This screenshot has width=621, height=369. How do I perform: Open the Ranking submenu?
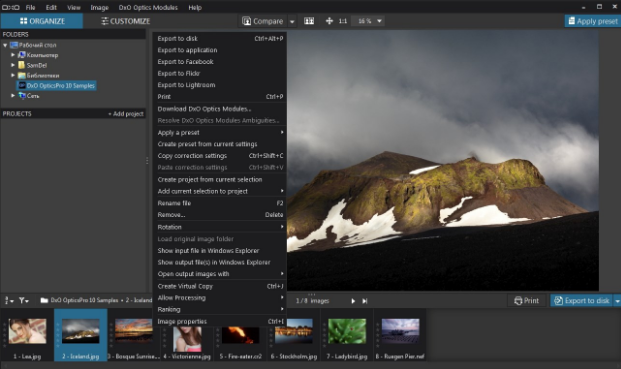pos(220,309)
